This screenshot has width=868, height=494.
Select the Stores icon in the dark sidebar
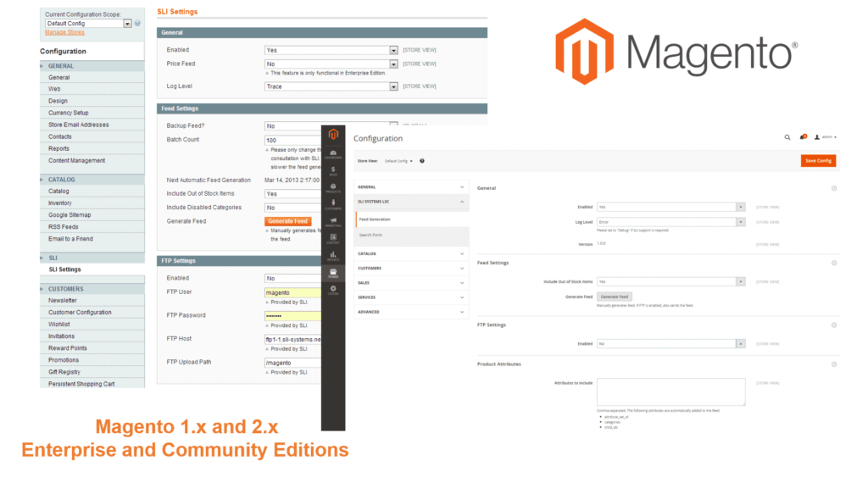click(333, 273)
